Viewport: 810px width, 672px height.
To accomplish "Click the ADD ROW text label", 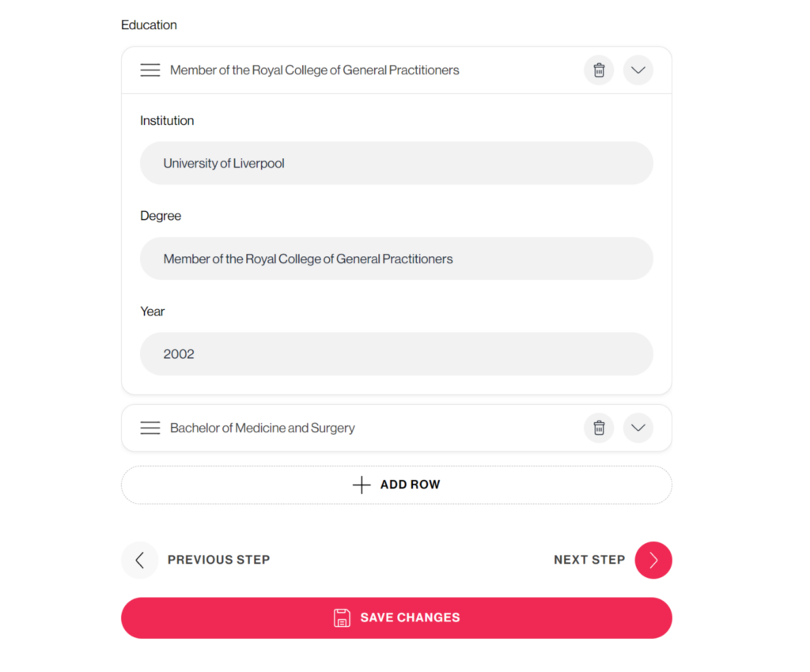I will pyautogui.click(x=410, y=485).
